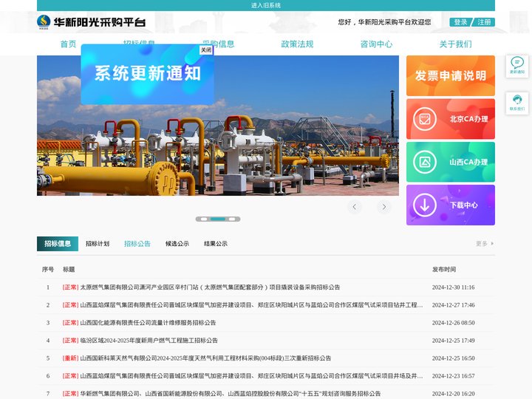Viewport: 532px width, 399px height.
Task: Open the 关于我们 navigation menu
Action: coord(455,44)
